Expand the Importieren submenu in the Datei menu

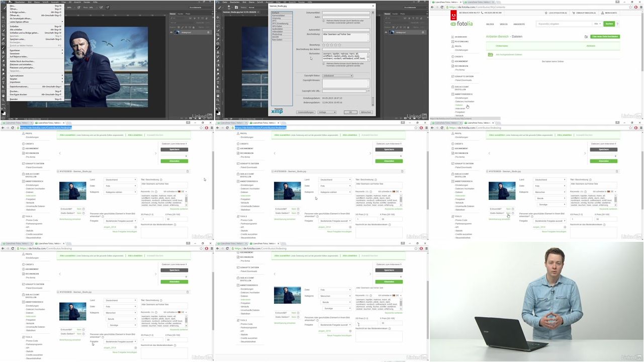click(x=35, y=82)
